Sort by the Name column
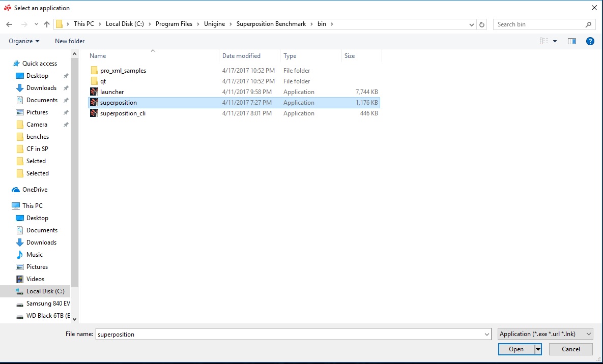The height and width of the screenshot is (364, 603). coord(98,56)
